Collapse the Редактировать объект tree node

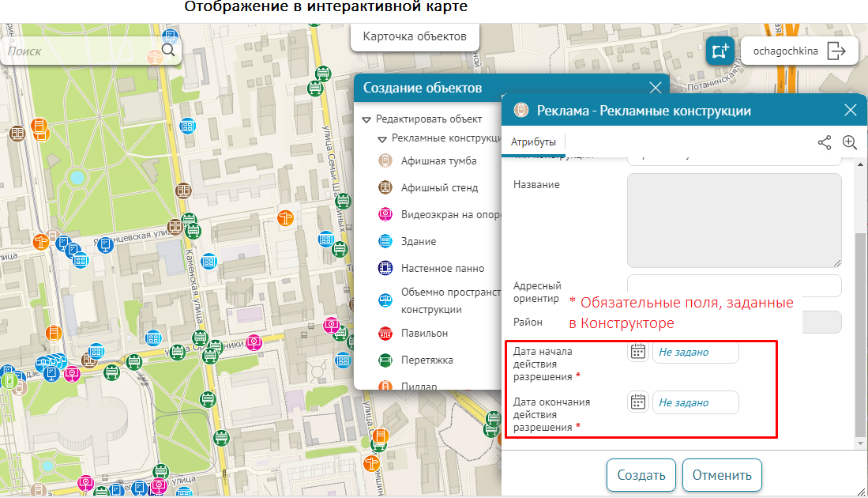366,119
